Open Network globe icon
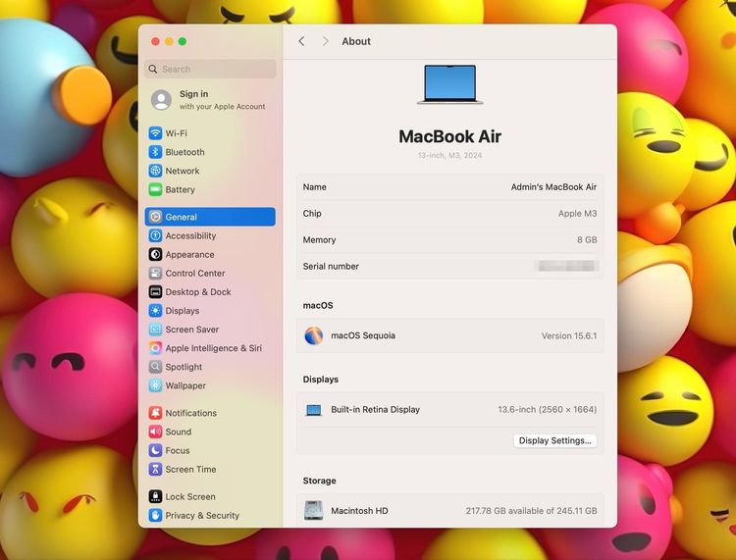The image size is (736, 560). coord(155,171)
